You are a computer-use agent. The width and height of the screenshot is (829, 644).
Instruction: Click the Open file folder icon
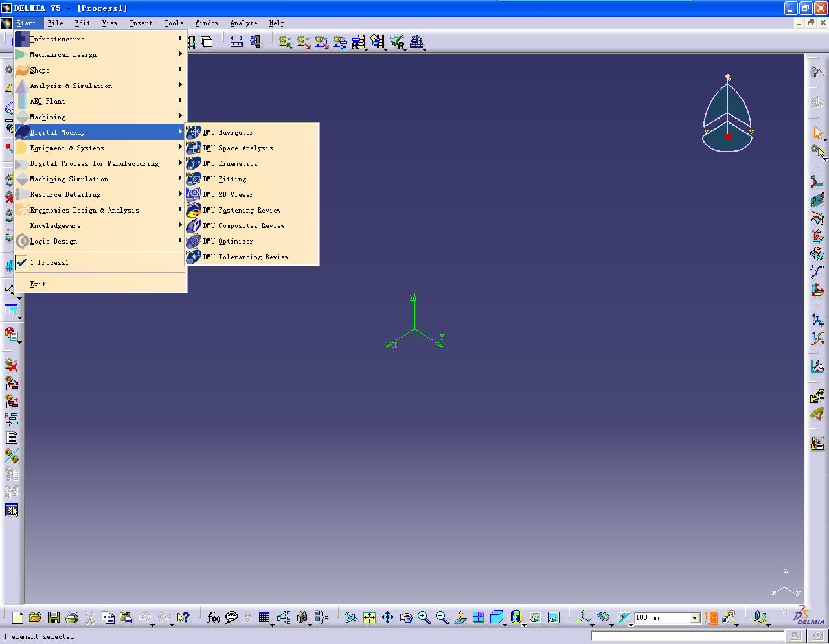point(36,617)
